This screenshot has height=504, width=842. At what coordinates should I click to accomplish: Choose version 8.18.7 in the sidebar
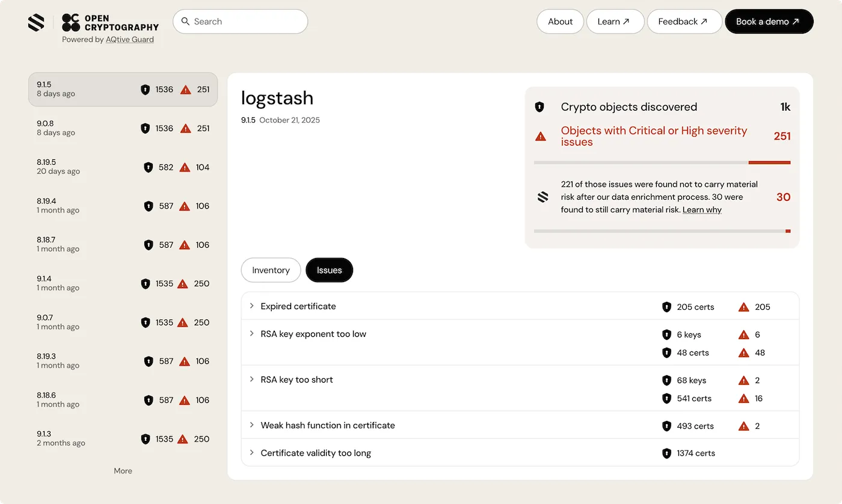pos(123,245)
